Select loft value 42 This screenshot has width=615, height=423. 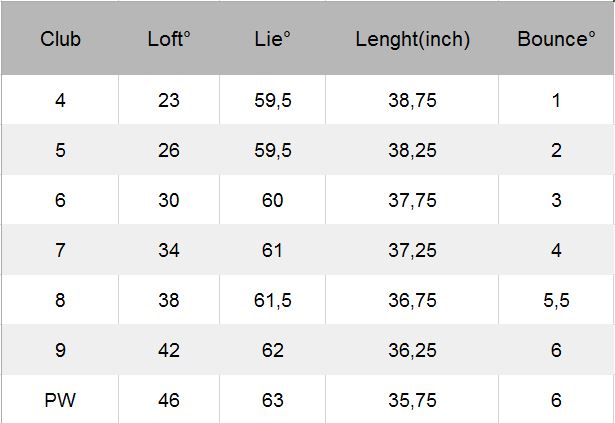(x=169, y=350)
